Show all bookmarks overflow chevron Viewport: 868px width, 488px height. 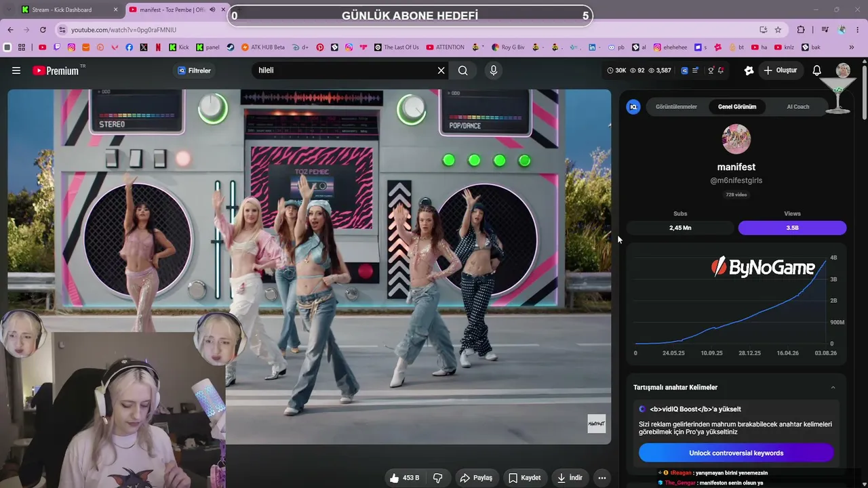tap(852, 47)
